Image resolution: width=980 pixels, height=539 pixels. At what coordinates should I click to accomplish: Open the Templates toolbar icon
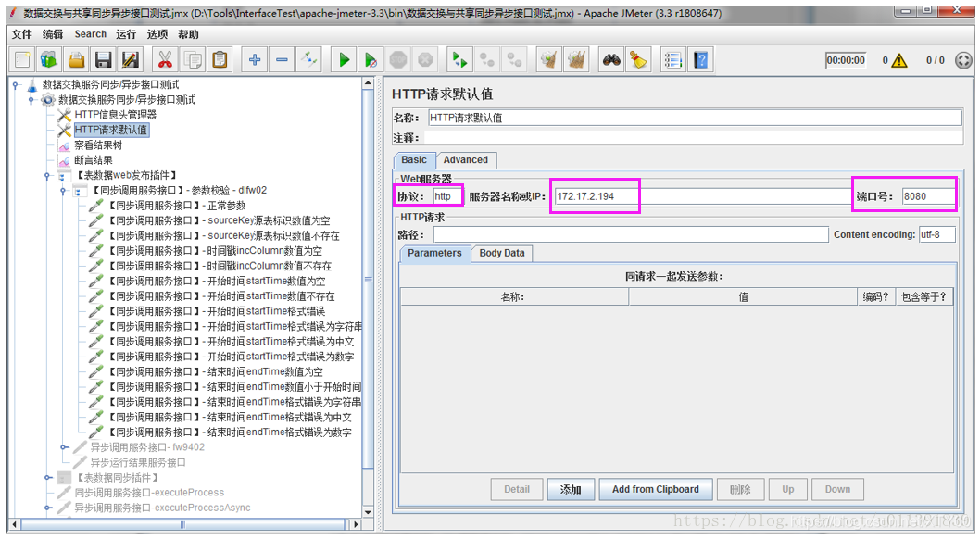(49, 60)
